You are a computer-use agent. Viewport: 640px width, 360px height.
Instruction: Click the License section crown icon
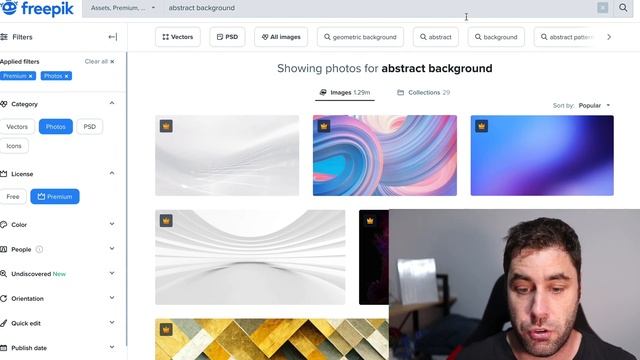[x=4, y=174]
